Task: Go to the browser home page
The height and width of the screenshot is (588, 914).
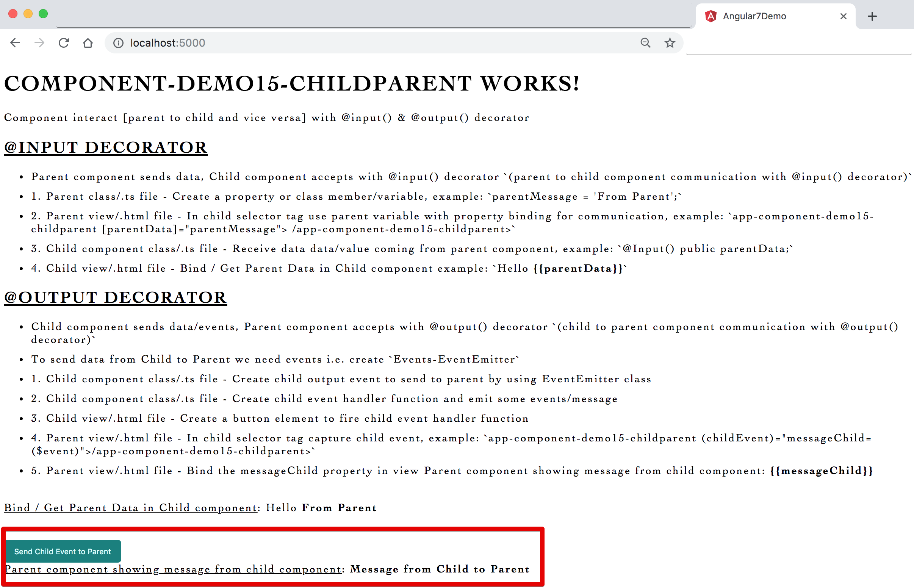Action: pos(88,43)
